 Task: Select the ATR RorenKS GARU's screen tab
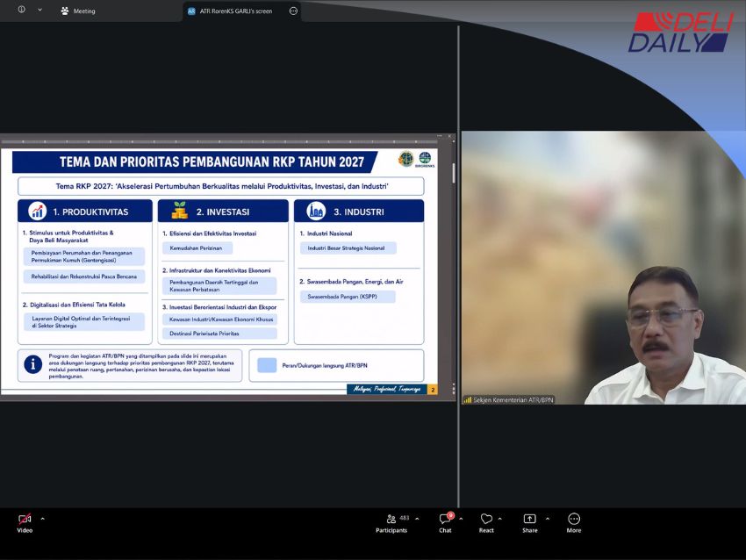tap(231, 11)
